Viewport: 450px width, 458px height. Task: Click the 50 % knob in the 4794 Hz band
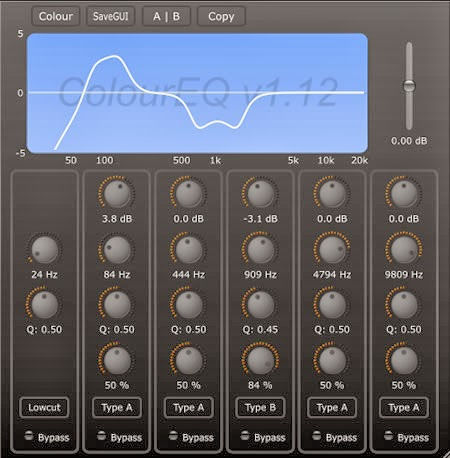click(332, 361)
